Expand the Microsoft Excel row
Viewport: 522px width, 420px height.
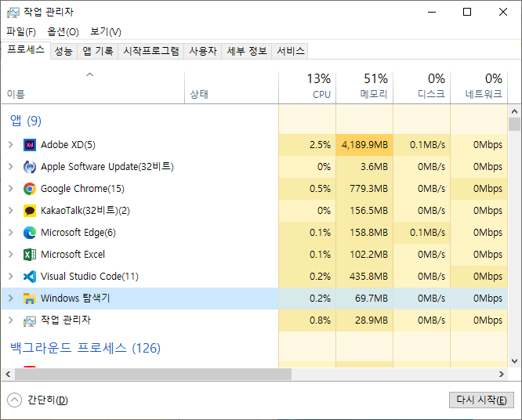tap(11, 255)
